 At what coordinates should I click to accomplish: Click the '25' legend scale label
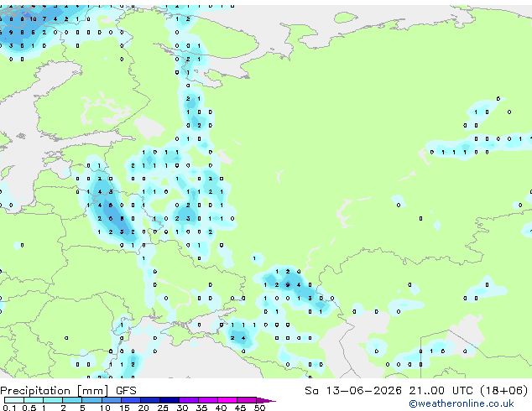163,408
